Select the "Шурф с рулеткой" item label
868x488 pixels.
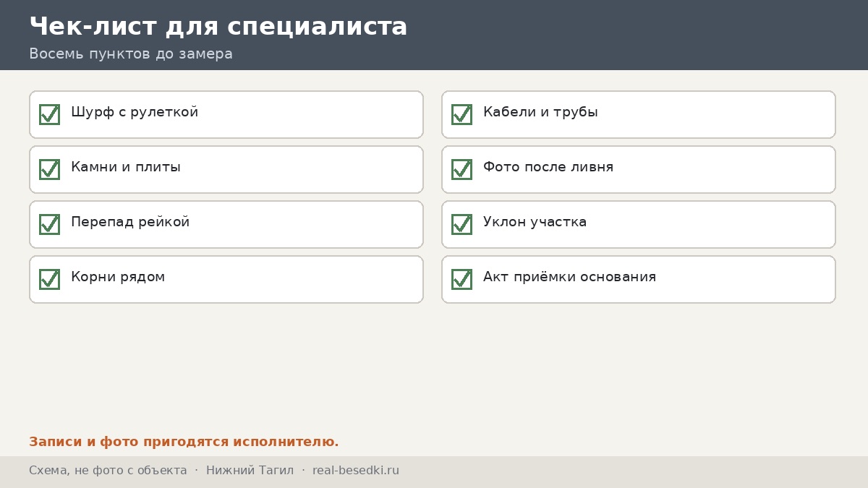(x=135, y=112)
